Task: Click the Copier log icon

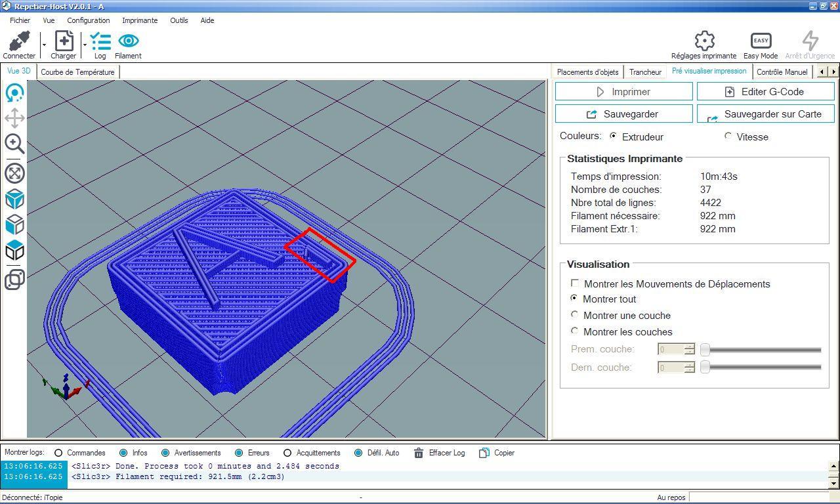Action: coord(484,453)
